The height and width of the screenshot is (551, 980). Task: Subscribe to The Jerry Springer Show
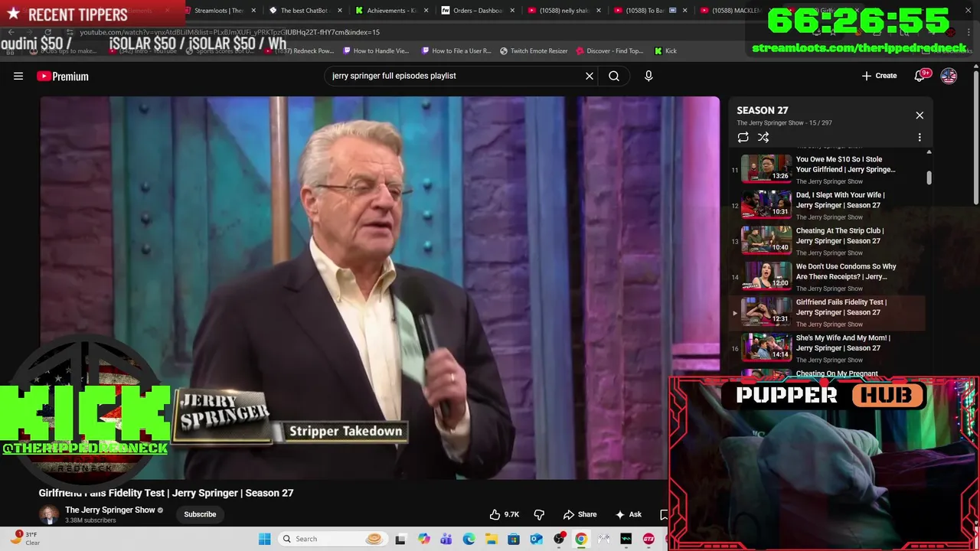(x=200, y=514)
